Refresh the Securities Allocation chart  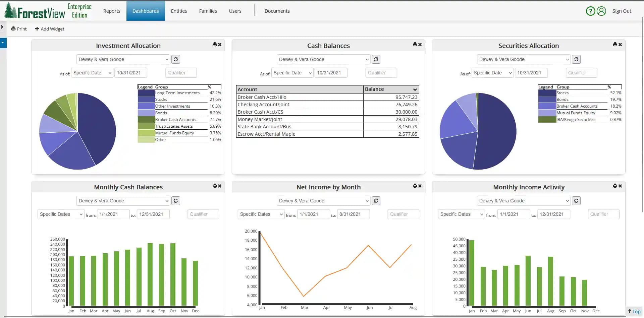pyautogui.click(x=576, y=59)
